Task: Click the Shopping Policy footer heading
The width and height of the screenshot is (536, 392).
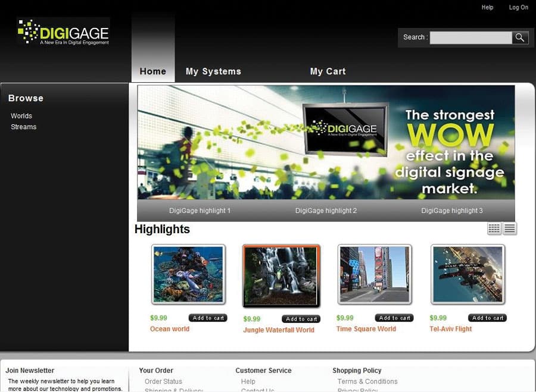Action: [357, 371]
